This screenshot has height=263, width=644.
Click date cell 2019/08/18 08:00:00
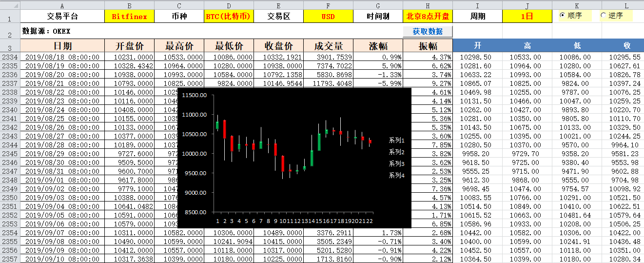tap(62, 57)
